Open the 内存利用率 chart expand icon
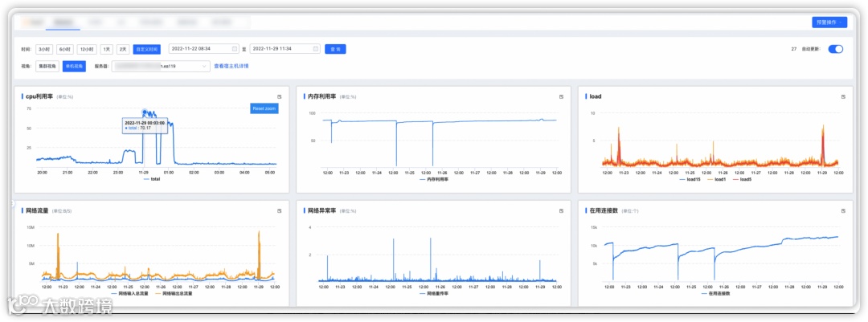 [x=561, y=96]
